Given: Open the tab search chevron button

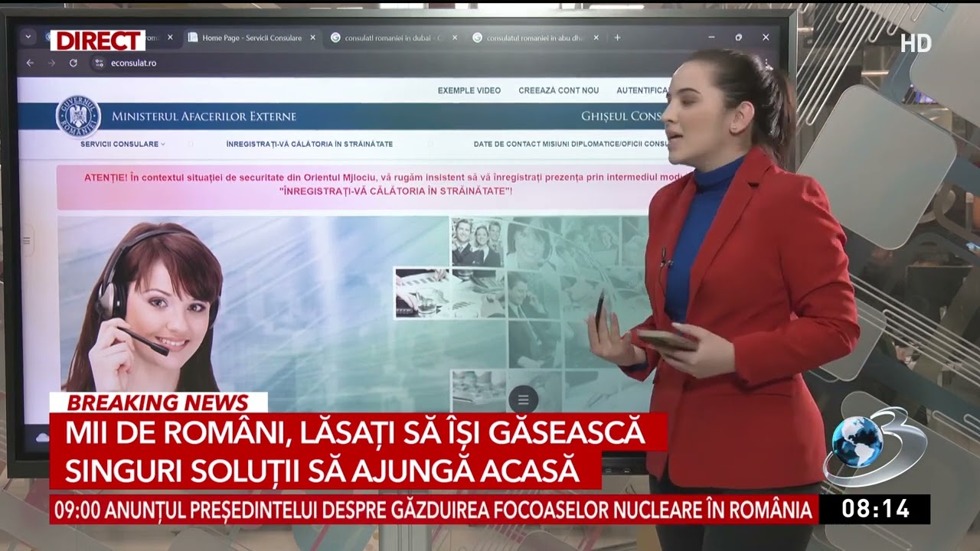Looking at the screenshot, I should [x=28, y=37].
